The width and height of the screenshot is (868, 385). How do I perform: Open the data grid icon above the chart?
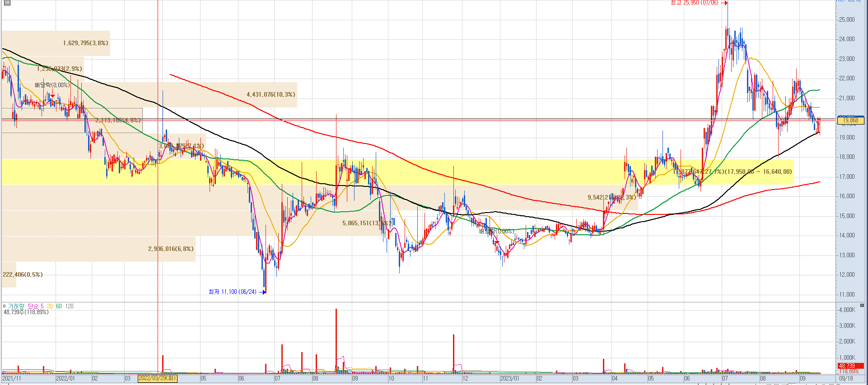(x=7, y=2)
